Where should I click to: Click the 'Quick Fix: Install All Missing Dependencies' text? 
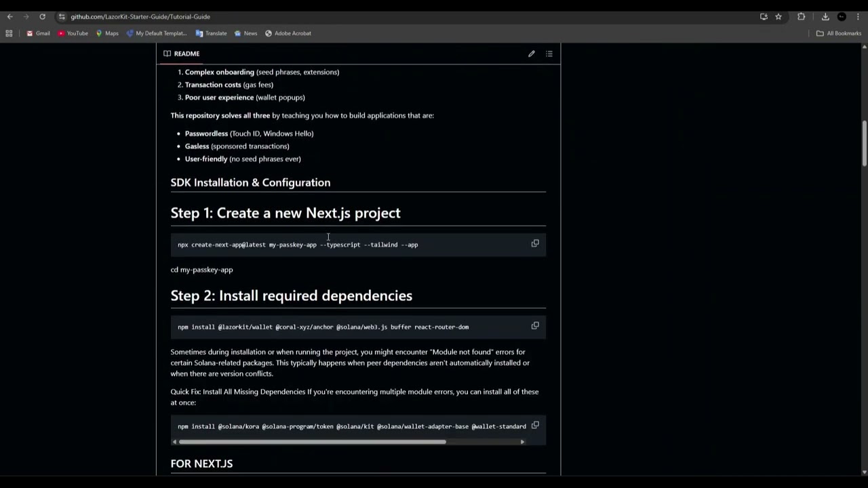[x=237, y=392]
